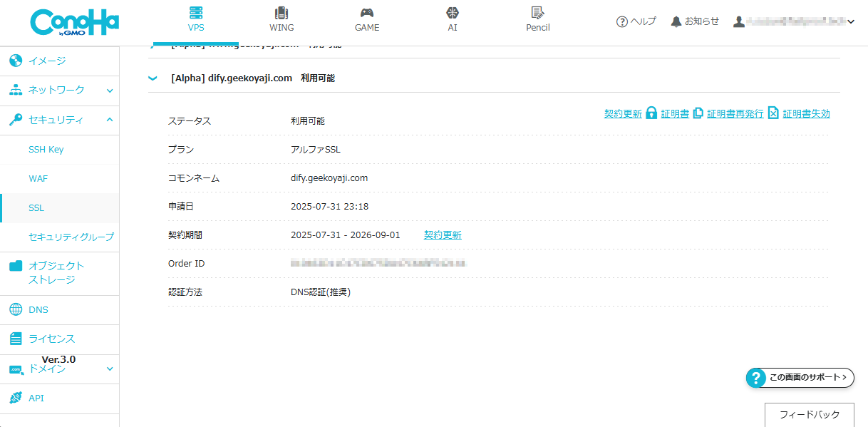Click the 申請日 value 2025-07-31 23:18
Screen dimensions: 868x427
point(329,207)
